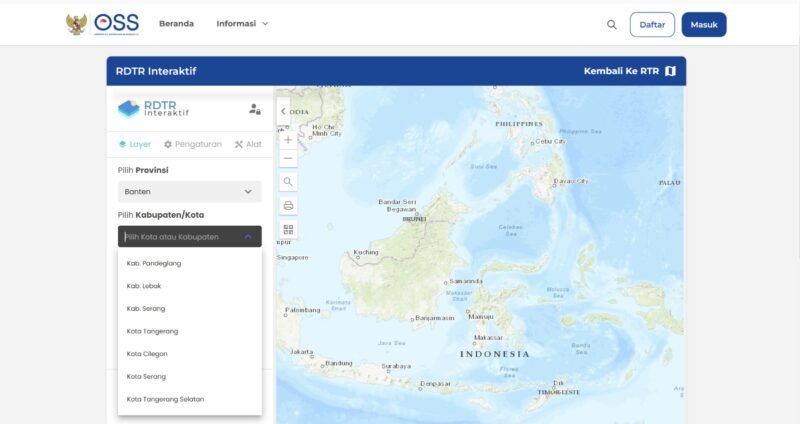Viewport: 800px width, 424px height.
Task: Click Denpasar label on the map
Action: coord(436,384)
